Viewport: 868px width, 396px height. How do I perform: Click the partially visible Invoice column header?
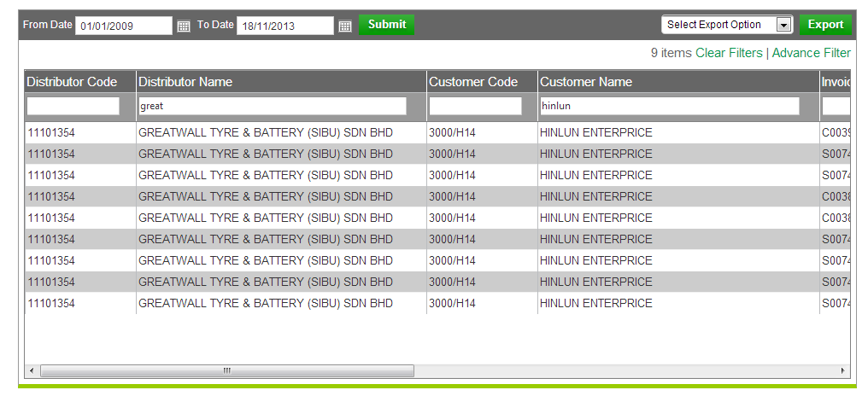pyautogui.click(x=836, y=82)
